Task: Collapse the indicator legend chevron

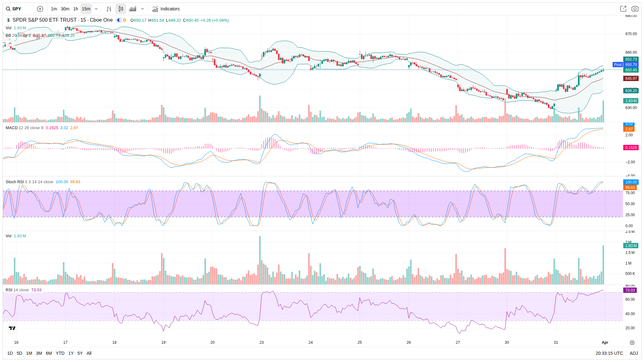Action: point(10,43)
